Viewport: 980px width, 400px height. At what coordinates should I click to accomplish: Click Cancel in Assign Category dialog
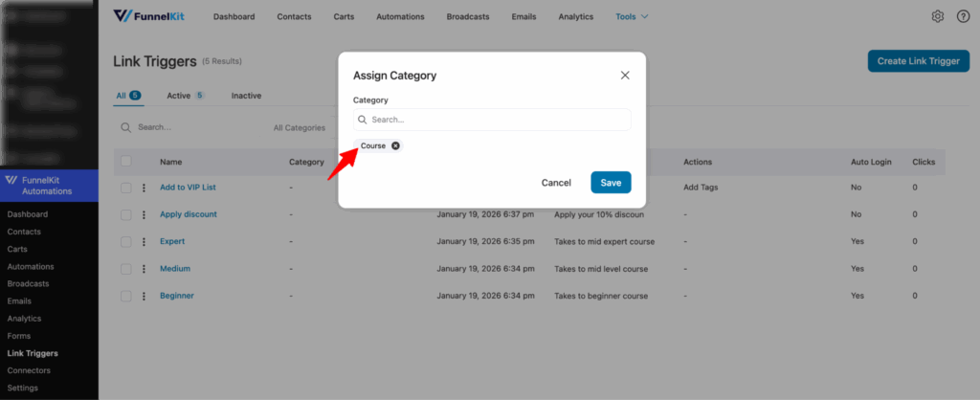click(556, 183)
